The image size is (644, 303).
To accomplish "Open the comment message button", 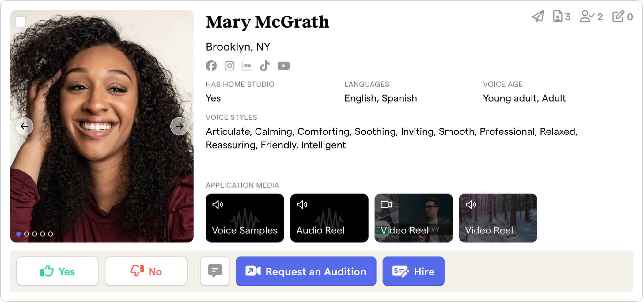I will coord(215,271).
